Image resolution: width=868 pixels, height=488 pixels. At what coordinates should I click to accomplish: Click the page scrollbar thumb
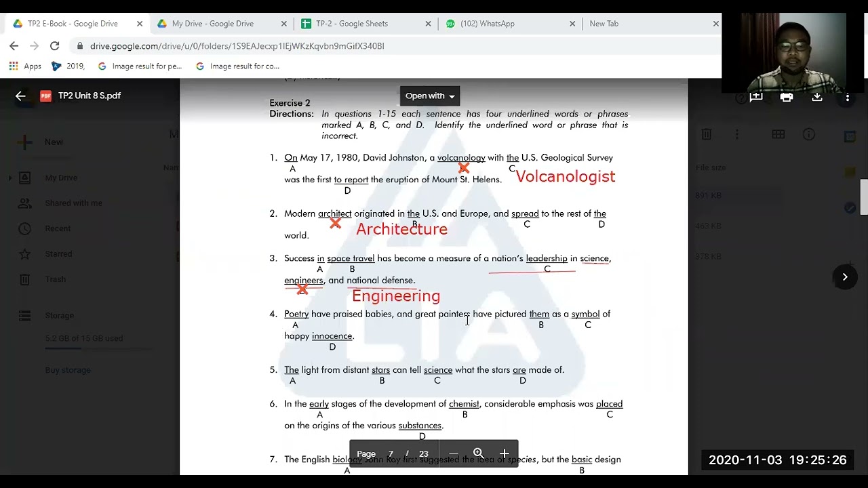point(864,197)
